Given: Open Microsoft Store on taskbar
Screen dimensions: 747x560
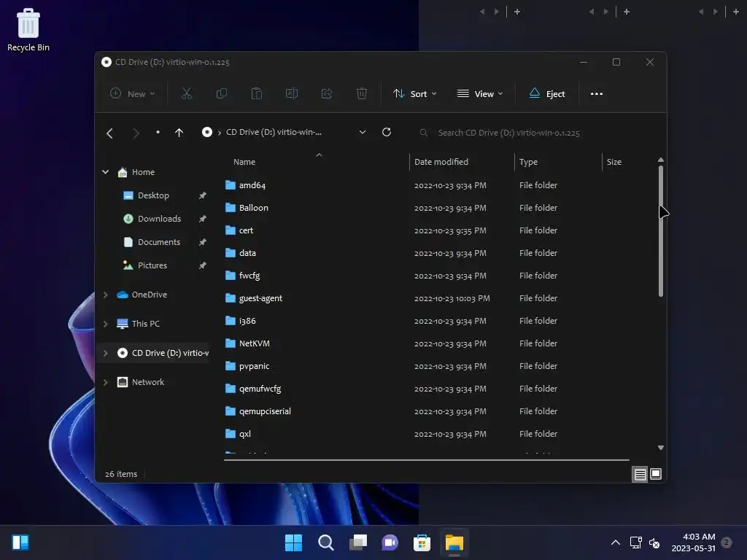Looking at the screenshot, I should (422, 542).
